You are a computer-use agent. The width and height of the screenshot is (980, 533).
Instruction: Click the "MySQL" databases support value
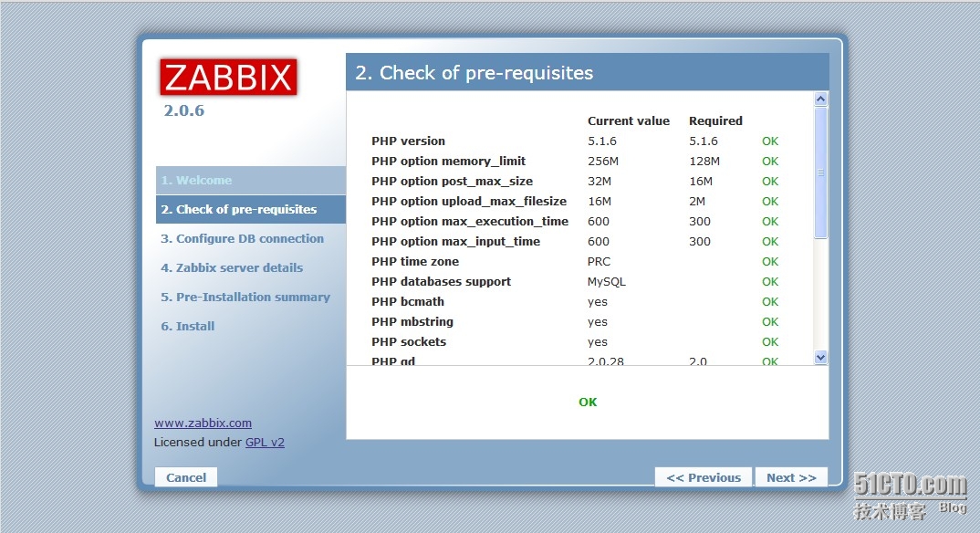pyautogui.click(x=606, y=282)
